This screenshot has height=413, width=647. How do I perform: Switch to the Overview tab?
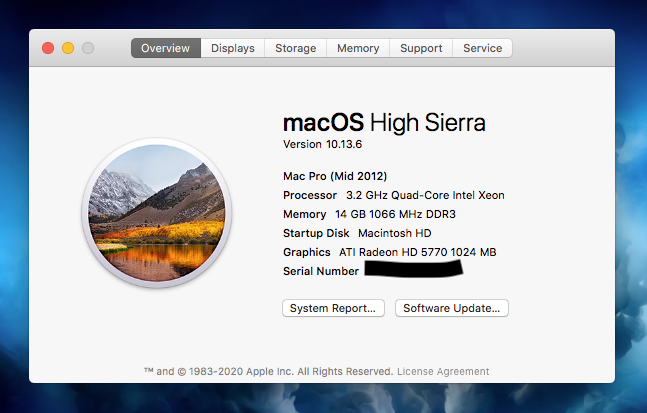point(165,48)
